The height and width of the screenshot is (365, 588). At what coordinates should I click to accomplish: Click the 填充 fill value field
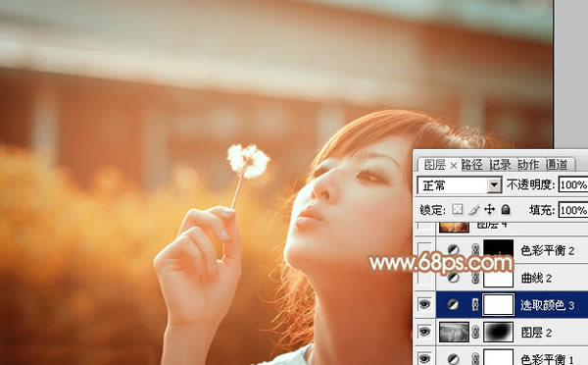click(573, 210)
